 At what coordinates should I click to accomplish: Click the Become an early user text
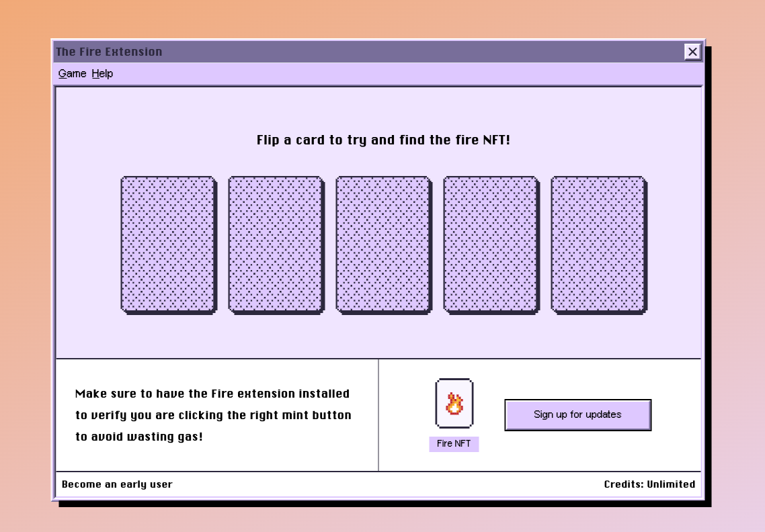coord(117,484)
